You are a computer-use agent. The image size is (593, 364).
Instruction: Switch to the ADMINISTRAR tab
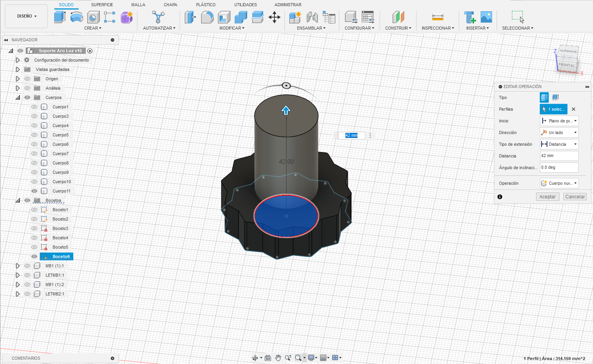coord(288,5)
